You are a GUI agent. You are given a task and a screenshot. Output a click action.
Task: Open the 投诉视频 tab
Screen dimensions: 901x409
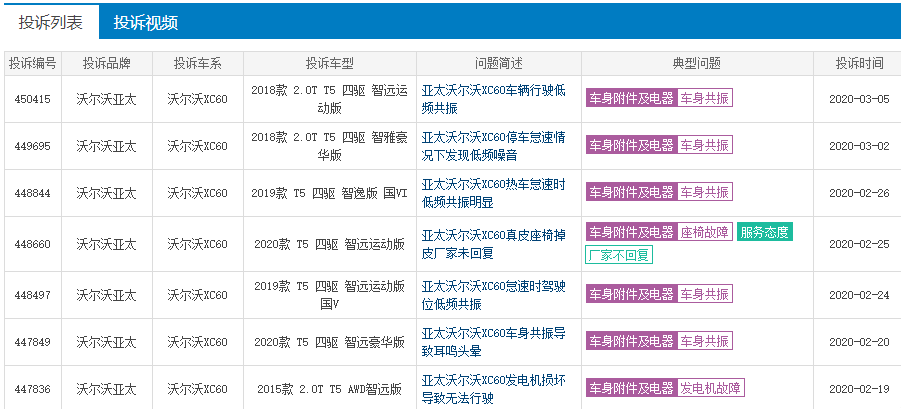145,22
